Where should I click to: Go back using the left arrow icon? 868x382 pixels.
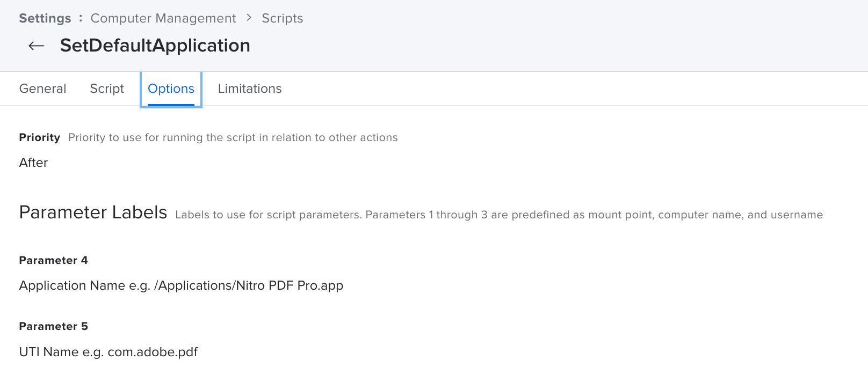[x=36, y=46]
